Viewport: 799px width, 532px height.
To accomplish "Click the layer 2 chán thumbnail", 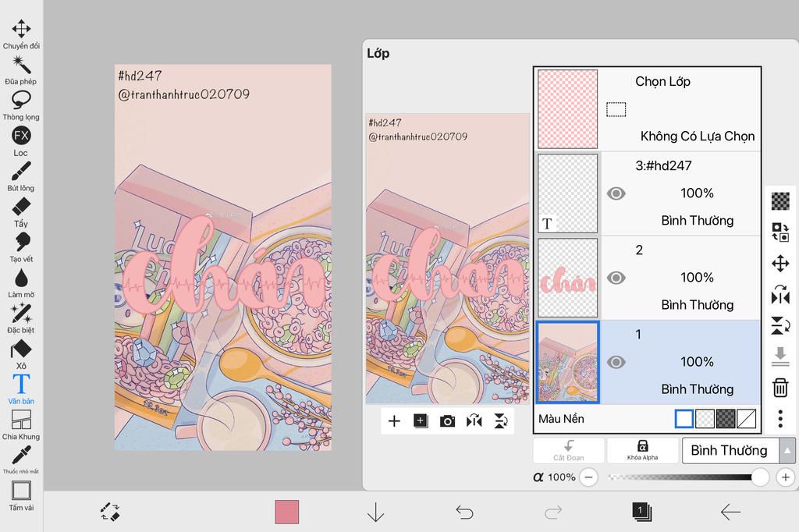I will [x=568, y=278].
